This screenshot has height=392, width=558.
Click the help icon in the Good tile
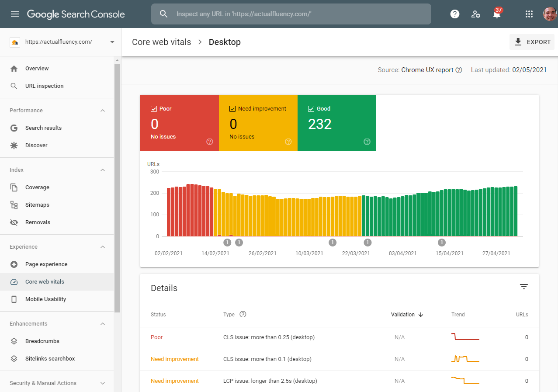(367, 142)
